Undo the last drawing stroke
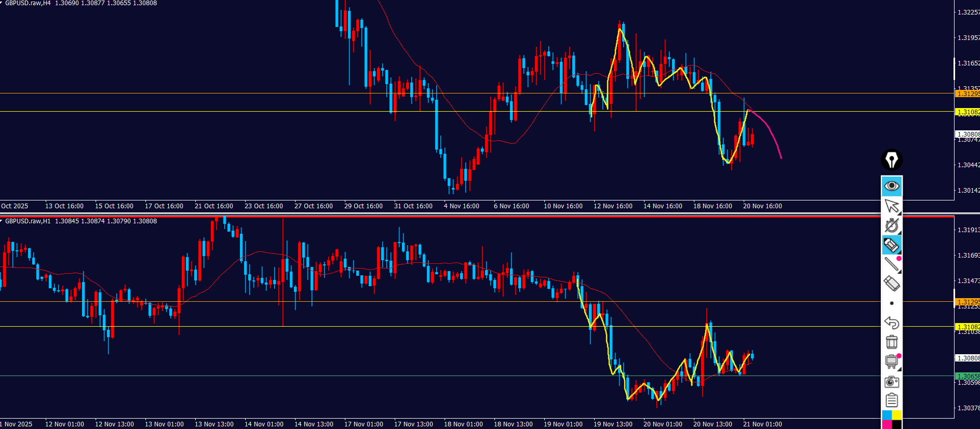The height and width of the screenshot is (429, 980). [x=891, y=323]
